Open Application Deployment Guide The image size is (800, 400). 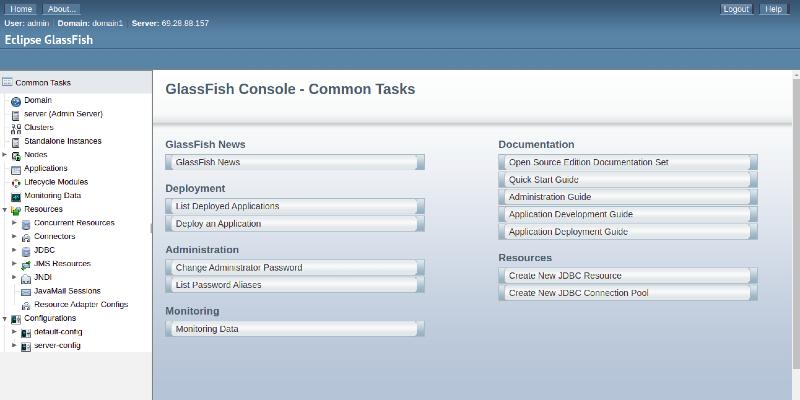pyautogui.click(x=628, y=231)
